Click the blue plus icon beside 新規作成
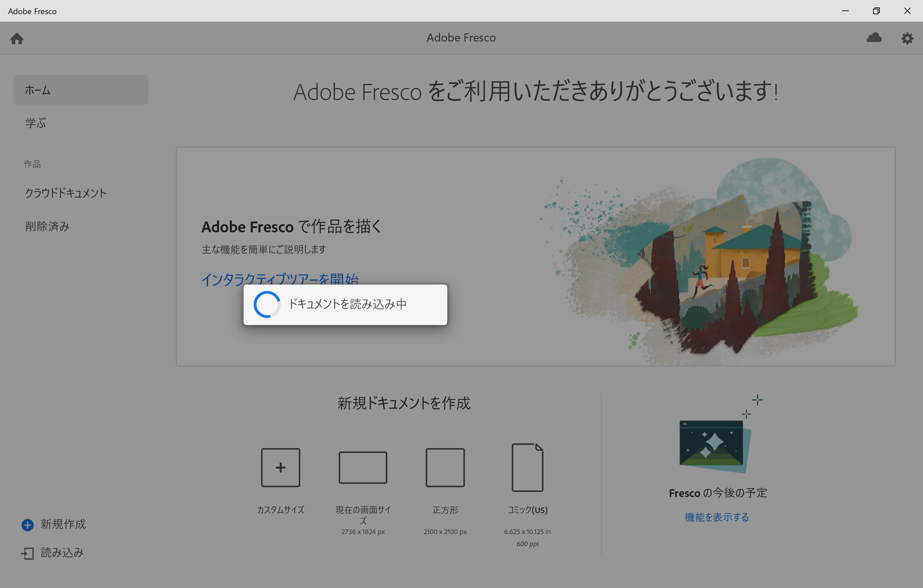 tap(28, 524)
